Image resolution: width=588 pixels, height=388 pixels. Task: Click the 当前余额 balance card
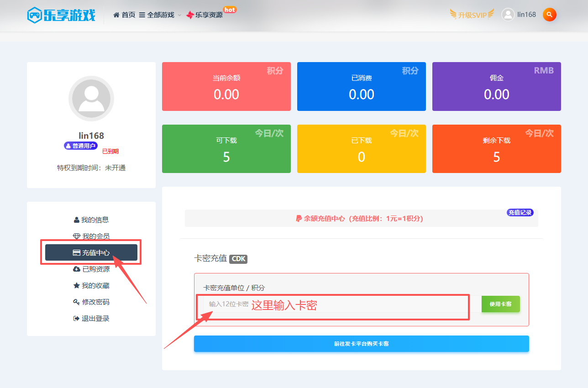[x=226, y=87]
